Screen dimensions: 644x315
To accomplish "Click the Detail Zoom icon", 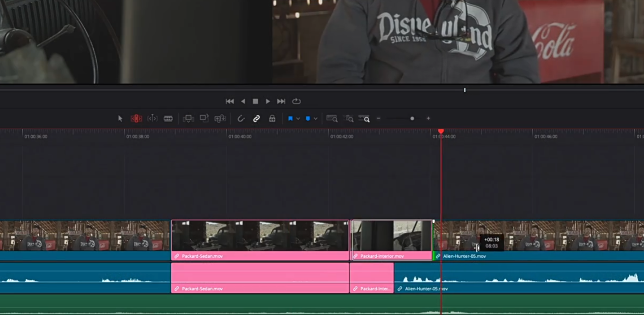I will (348, 119).
